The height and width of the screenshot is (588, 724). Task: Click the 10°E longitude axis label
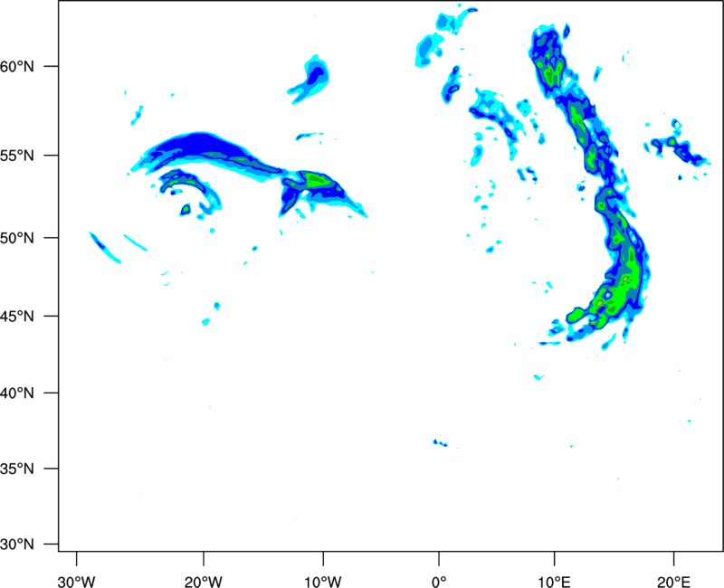click(x=554, y=582)
